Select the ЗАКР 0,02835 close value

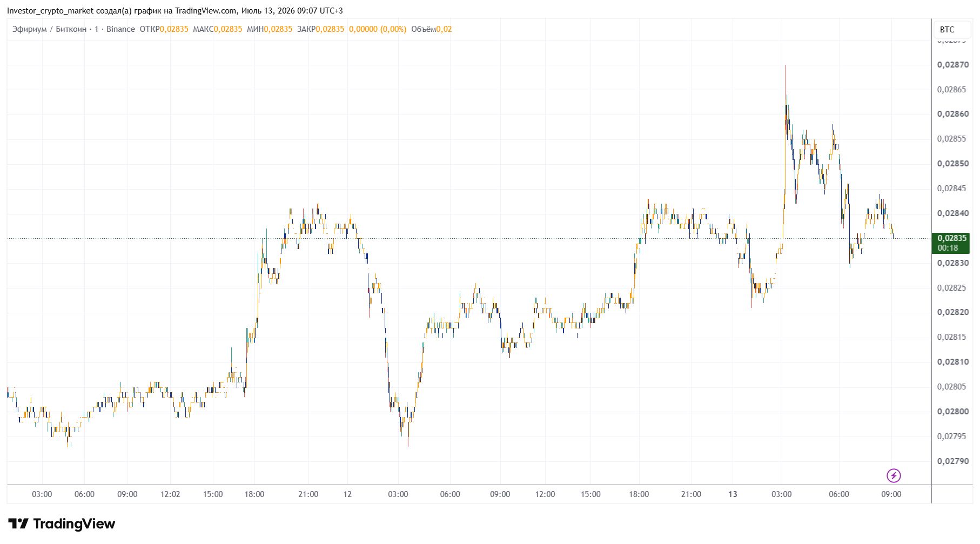coord(320,29)
